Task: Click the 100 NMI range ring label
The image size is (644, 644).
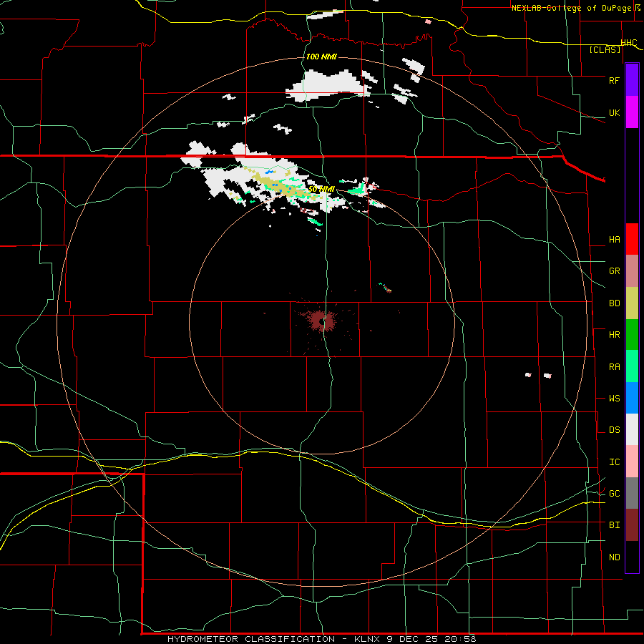Action: click(321, 57)
